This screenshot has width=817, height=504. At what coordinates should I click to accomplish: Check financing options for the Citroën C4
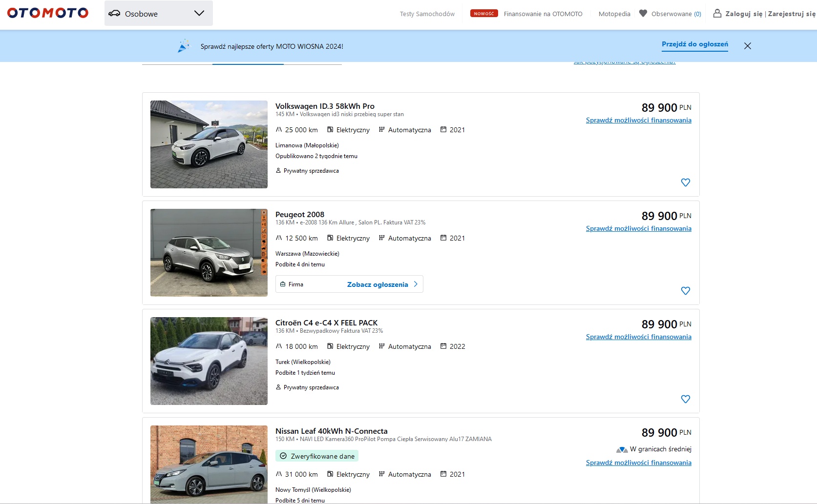pos(639,337)
